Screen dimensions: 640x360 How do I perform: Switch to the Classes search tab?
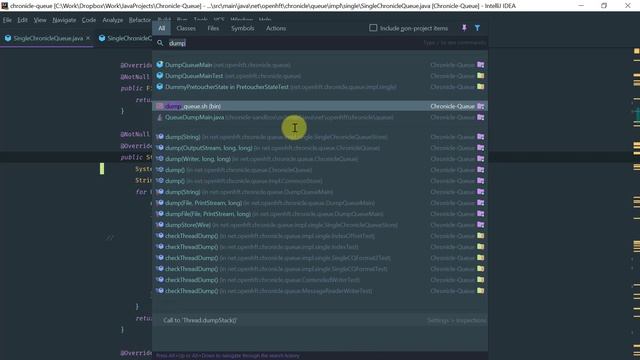pyautogui.click(x=186, y=28)
